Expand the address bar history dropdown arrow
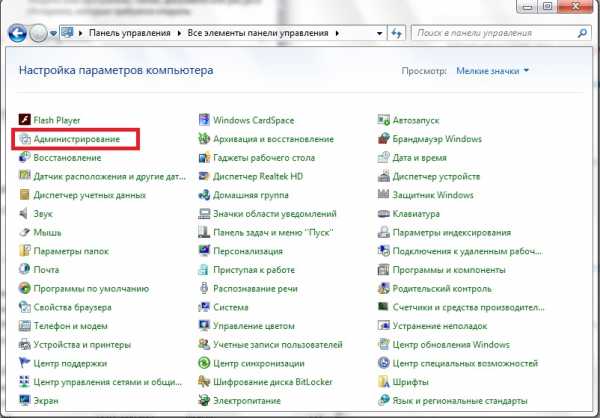This screenshot has height=418, width=600. pos(379,33)
